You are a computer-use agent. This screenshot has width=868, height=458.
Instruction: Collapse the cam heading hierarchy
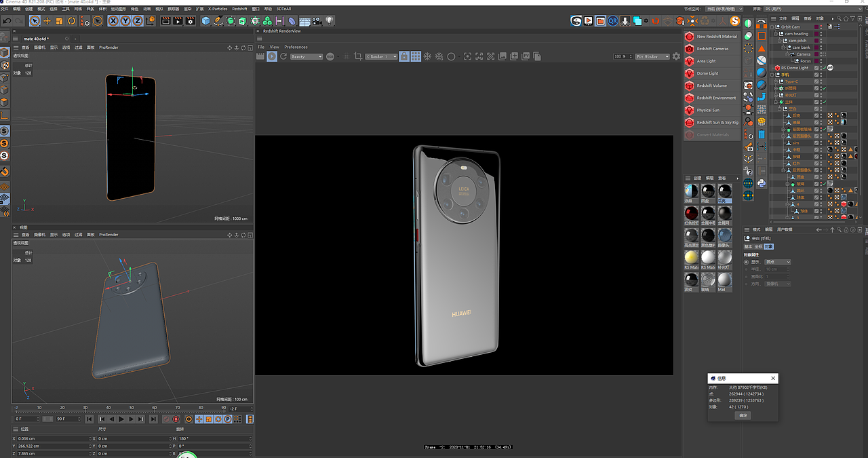click(777, 34)
